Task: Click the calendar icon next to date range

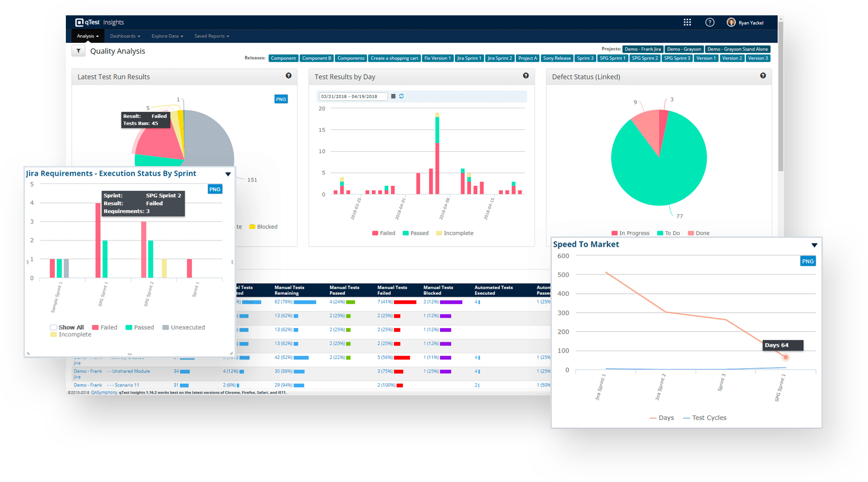Action: click(393, 96)
